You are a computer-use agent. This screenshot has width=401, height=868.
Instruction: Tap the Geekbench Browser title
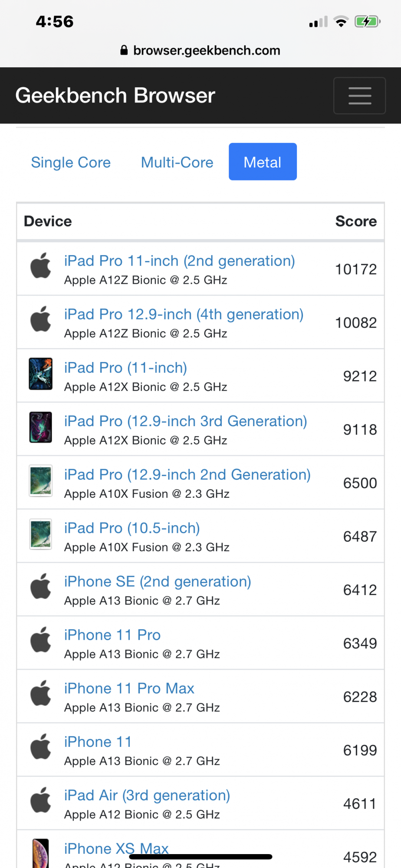click(x=115, y=95)
